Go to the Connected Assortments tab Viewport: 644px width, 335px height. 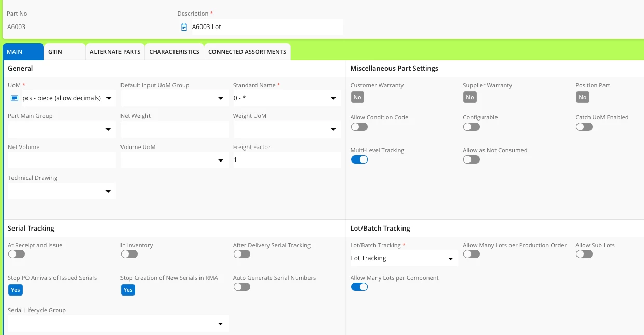pyautogui.click(x=247, y=52)
